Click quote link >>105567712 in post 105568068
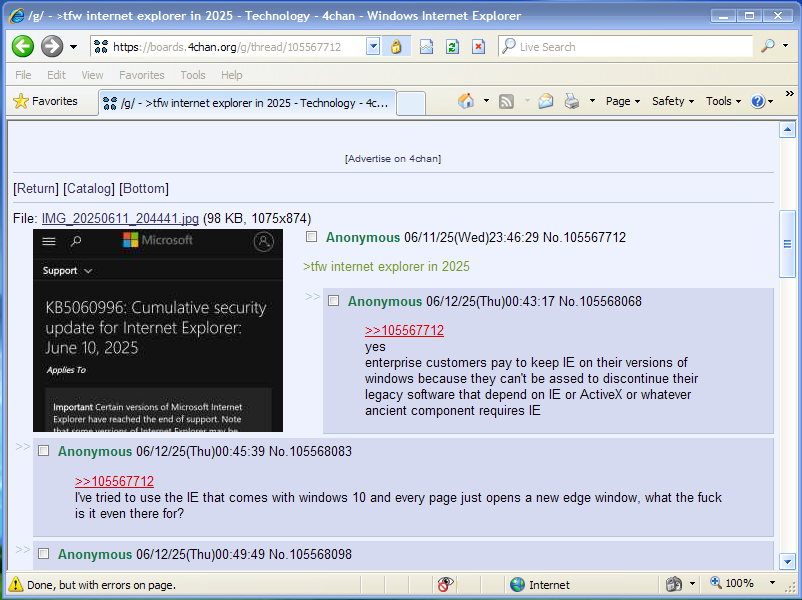The width and height of the screenshot is (802, 600). [x=404, y=330]
